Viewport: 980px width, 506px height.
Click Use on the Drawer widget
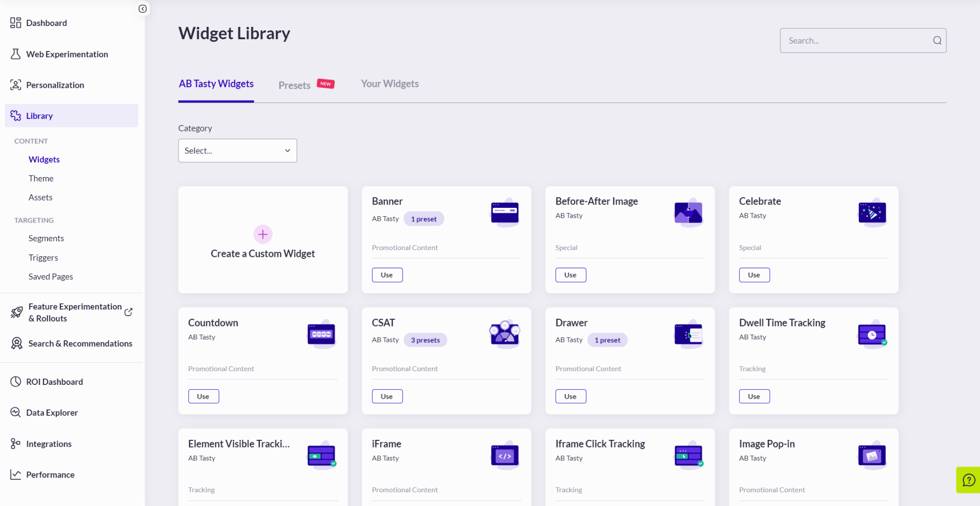(571, 396)
